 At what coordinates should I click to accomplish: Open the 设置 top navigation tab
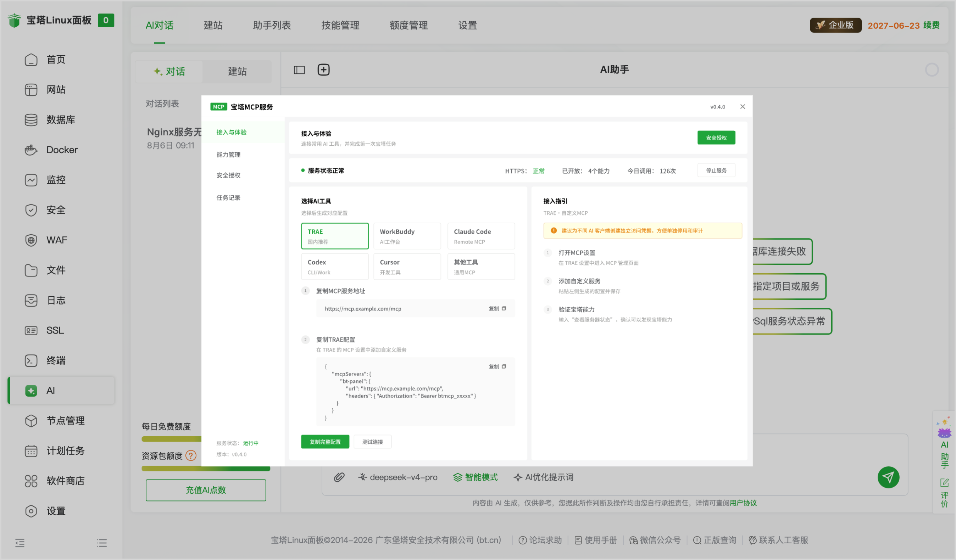pyautogui.click(x=467, y=26)
